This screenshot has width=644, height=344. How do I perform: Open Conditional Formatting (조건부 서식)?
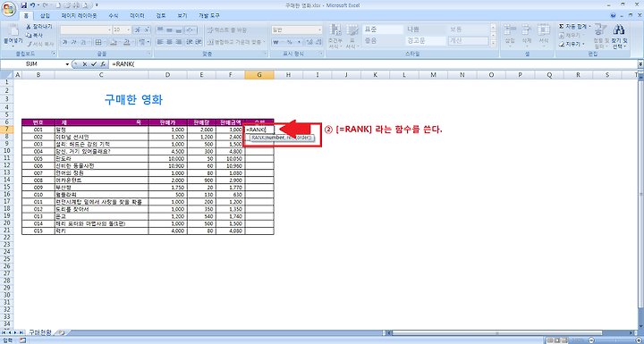pyautogui.click(x=335, y=36)
